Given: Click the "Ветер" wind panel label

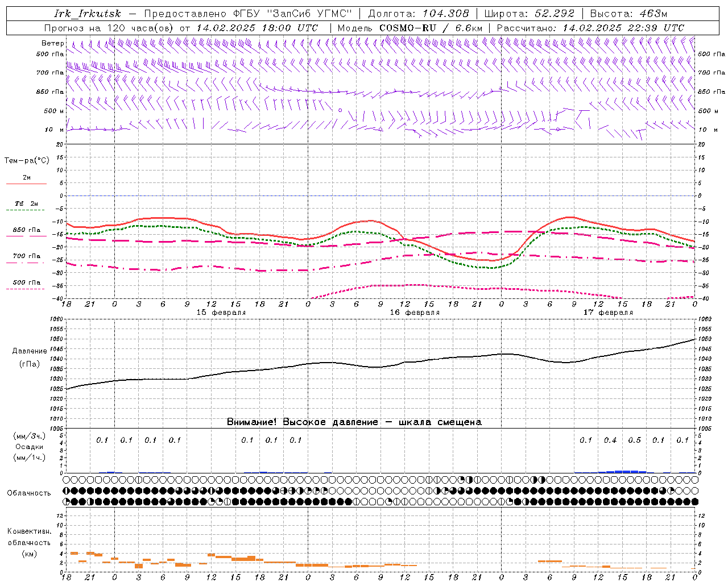Looking at the screenshot, I should pos(53,43).
